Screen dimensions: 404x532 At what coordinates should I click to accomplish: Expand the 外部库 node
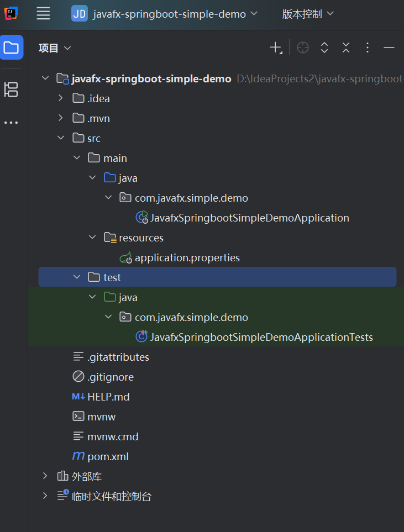point(45,476)
